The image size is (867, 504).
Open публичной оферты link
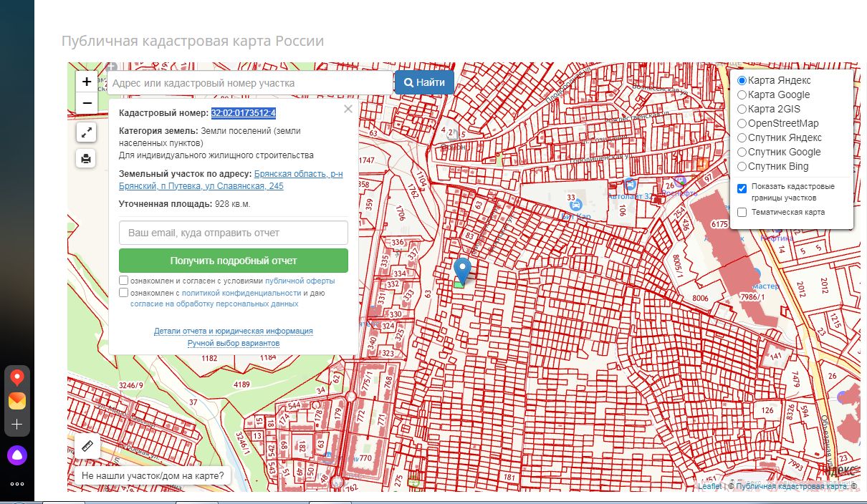pyautogui.click(x=300, y=281)
